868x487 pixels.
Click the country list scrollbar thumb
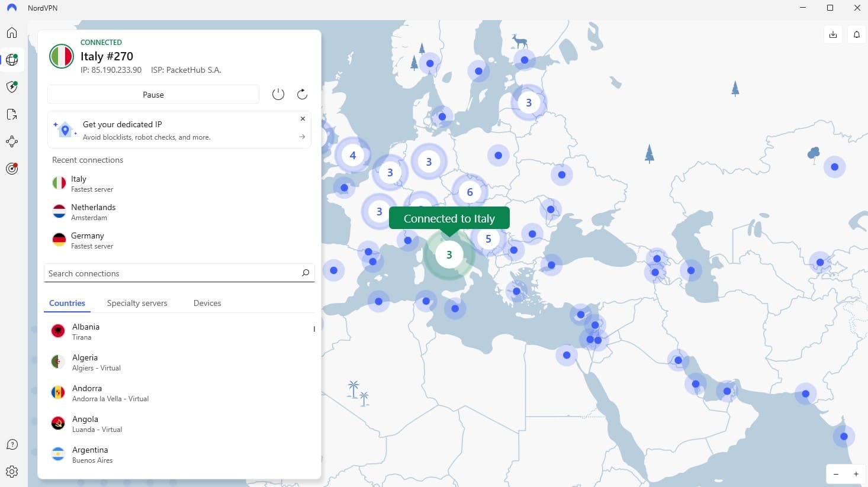[314, 328]
